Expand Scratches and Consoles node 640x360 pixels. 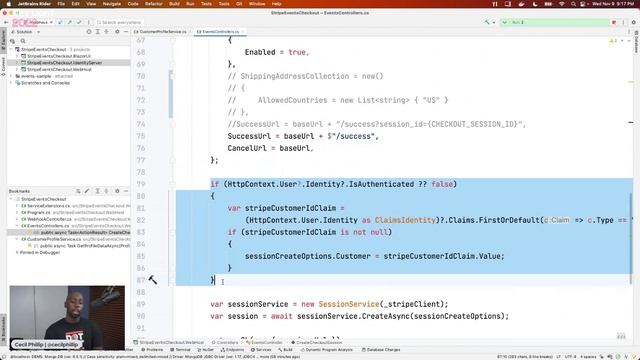point(11,83)
